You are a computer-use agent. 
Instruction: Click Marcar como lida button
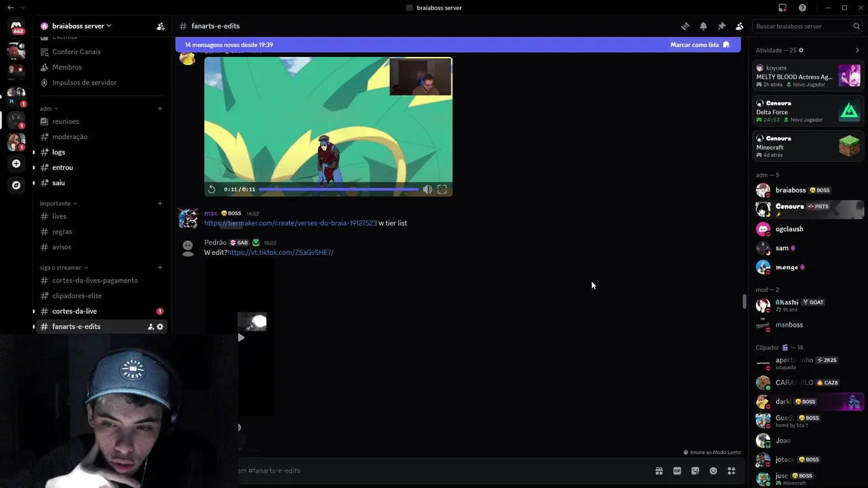tap(700, 45)
